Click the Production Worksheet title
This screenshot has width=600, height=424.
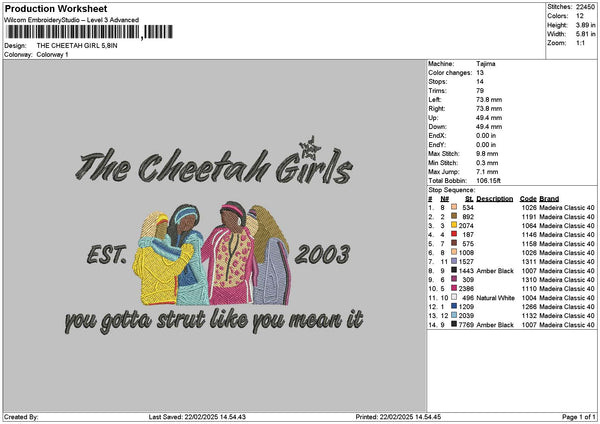tap(56, 8)
